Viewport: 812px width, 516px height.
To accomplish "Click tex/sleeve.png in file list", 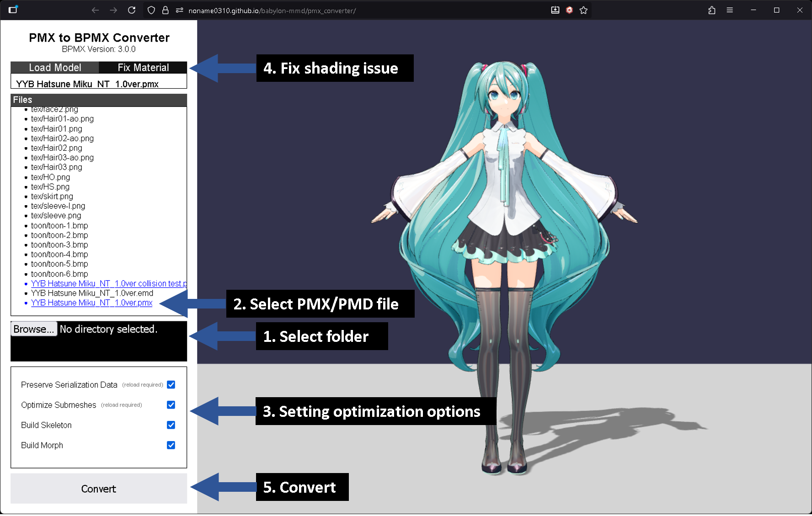I will [x=56, y=216].
